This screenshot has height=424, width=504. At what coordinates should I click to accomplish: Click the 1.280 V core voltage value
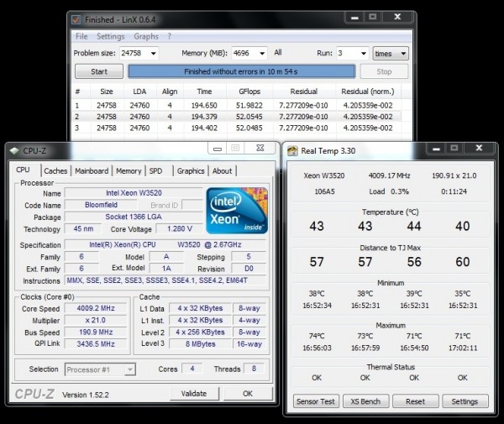tap(180, 228)
